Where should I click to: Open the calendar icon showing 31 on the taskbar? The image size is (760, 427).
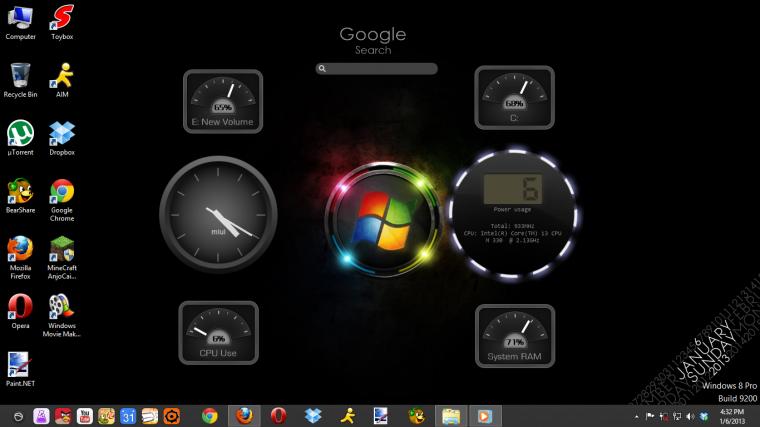128,416
